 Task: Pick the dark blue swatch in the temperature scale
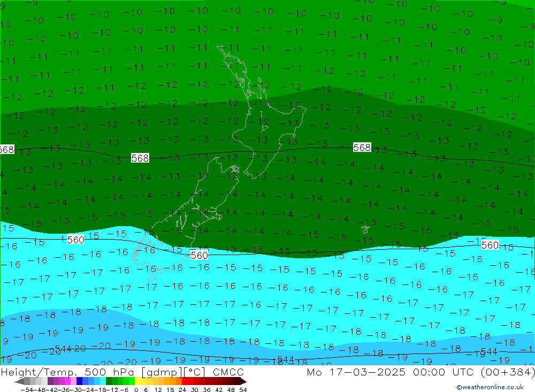79,381
